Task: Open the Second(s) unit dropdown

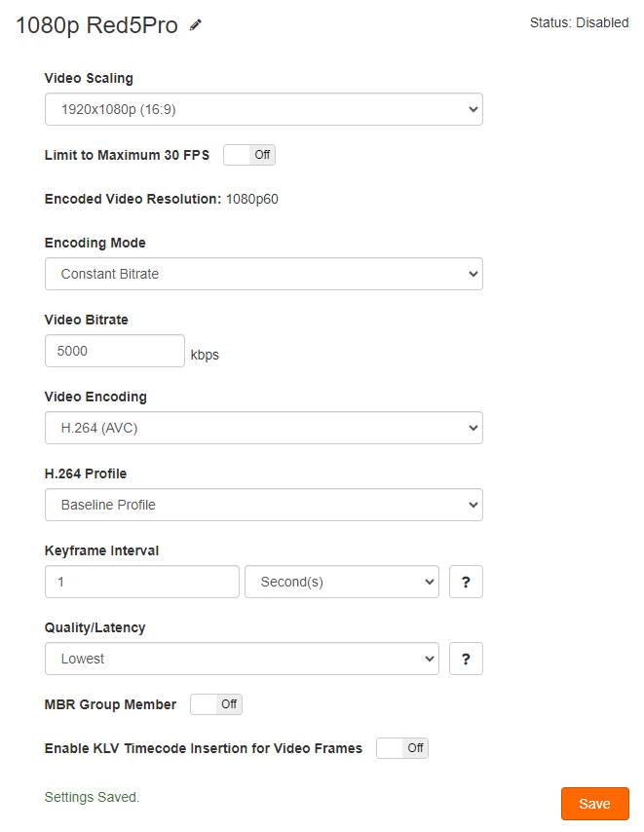Action: point(342,582)
